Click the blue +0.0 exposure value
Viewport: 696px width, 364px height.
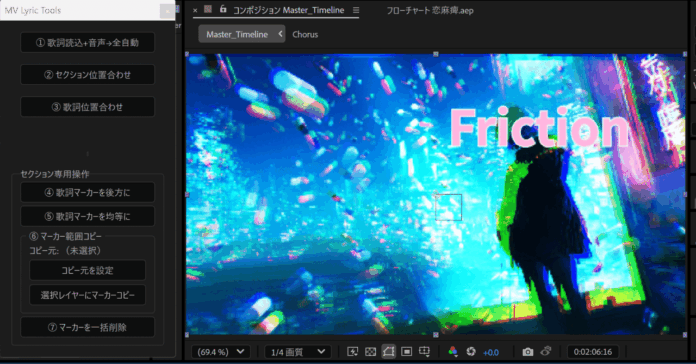pos(490,352)
